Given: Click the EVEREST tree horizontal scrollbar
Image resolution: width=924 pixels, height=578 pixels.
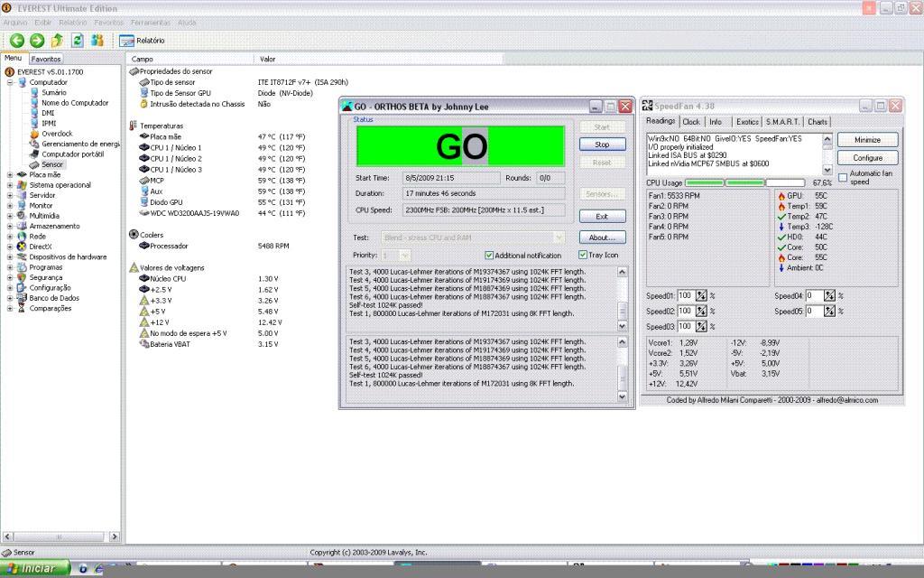Looking at the screenshot, I should pyautogui.click(x=61, y=536).
